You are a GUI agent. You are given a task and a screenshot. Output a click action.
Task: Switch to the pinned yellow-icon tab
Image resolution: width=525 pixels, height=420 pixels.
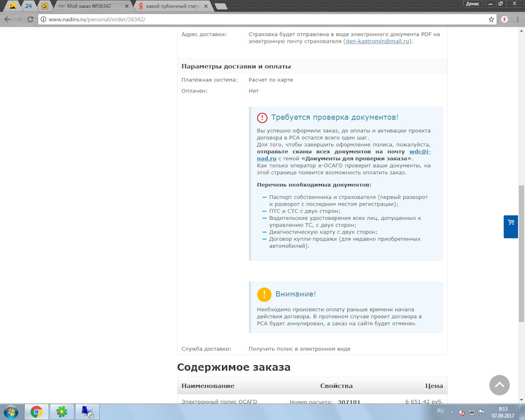[x=44, y=6]
